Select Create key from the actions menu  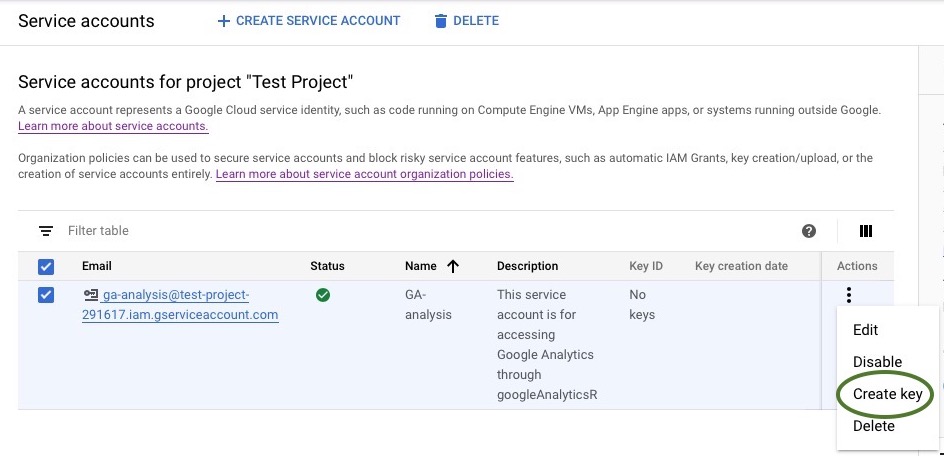coord(887,394)
